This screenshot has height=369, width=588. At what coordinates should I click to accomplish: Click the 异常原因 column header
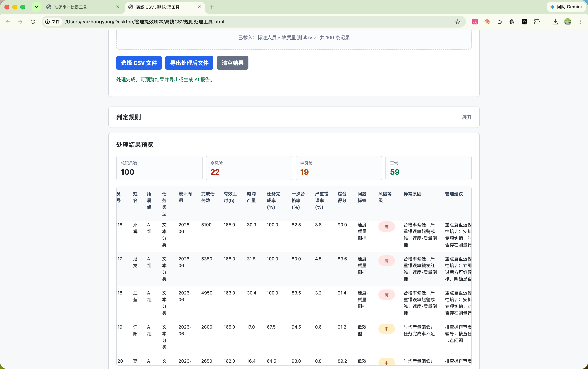pos(412,194)
